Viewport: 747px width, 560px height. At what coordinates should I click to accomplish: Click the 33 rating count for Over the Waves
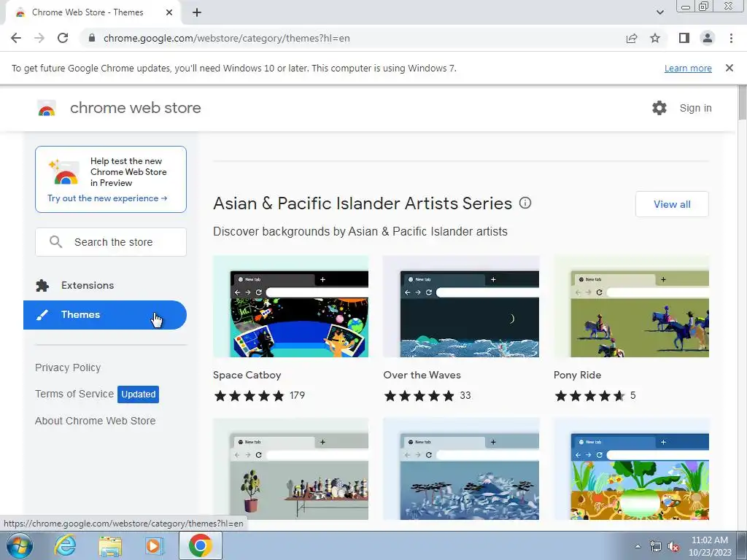pos(465,395)
